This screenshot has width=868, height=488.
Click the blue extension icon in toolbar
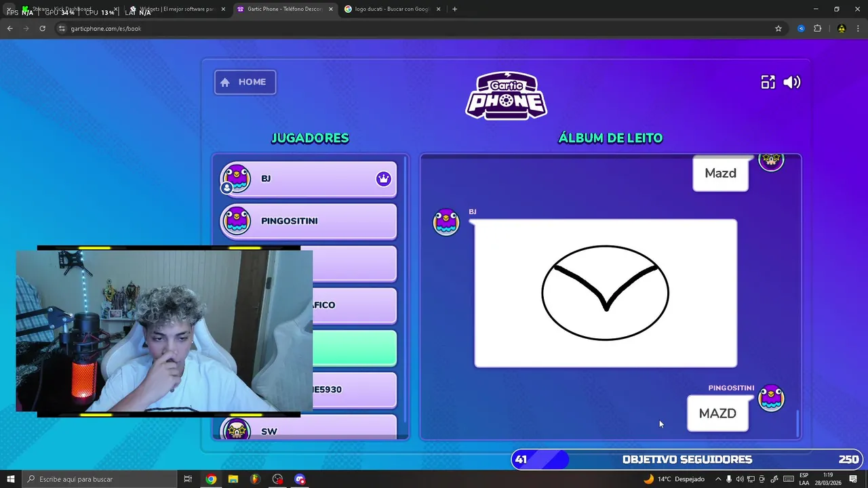[801, 28]
